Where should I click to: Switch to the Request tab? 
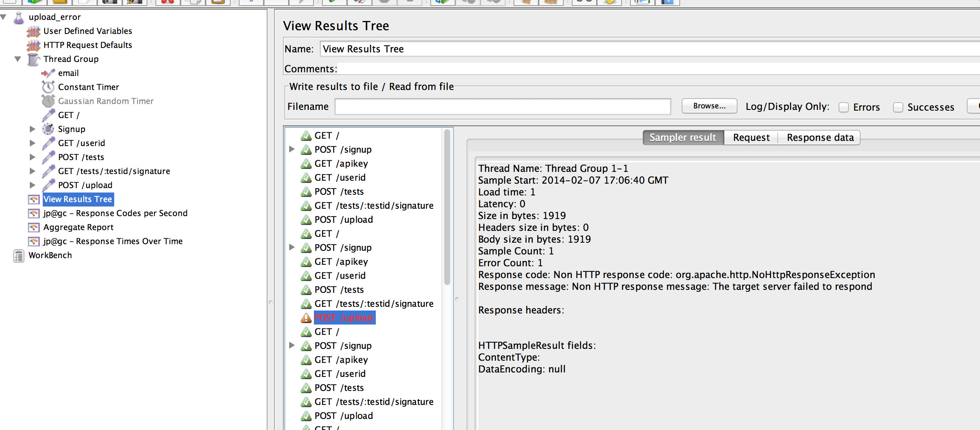[750, 138]
